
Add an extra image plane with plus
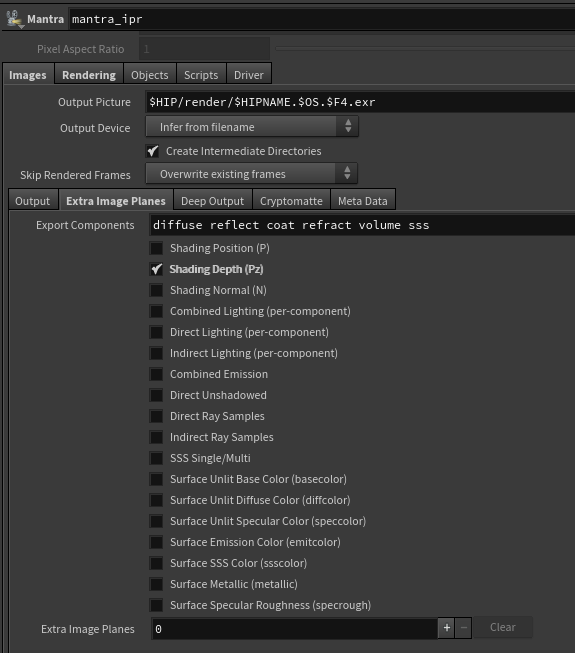click(x=446, y=628)
